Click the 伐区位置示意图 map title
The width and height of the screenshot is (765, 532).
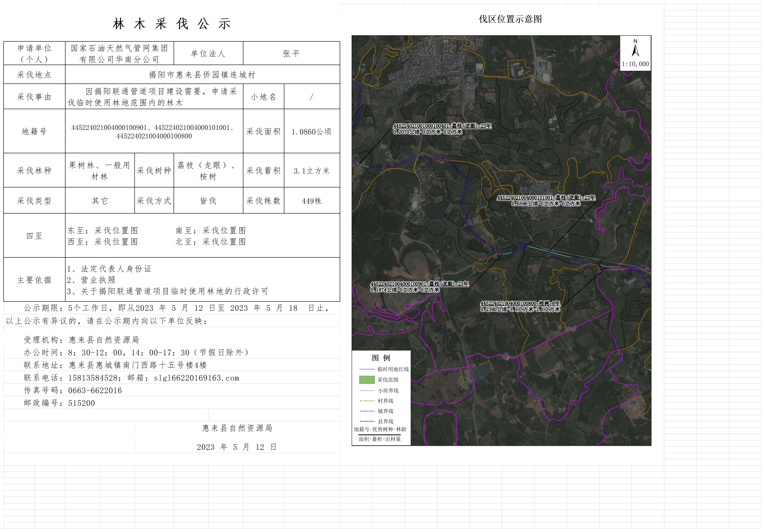(x=510, y=19)
